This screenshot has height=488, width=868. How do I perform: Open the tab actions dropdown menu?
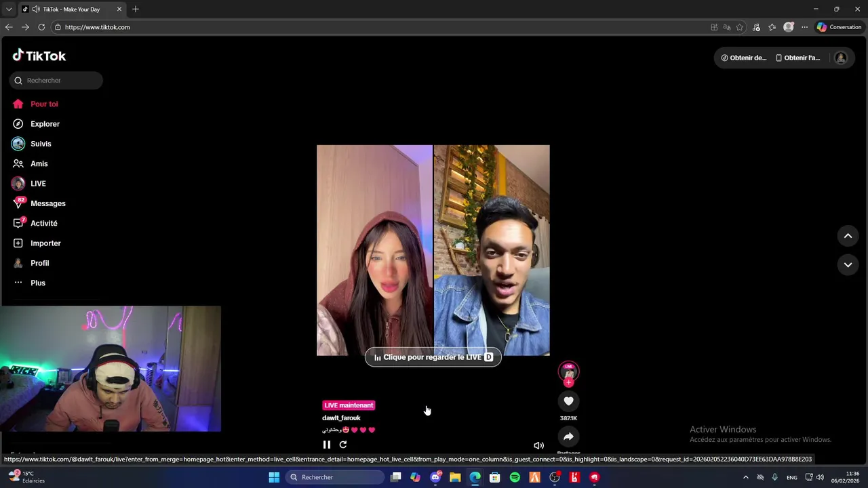(9, 9)
